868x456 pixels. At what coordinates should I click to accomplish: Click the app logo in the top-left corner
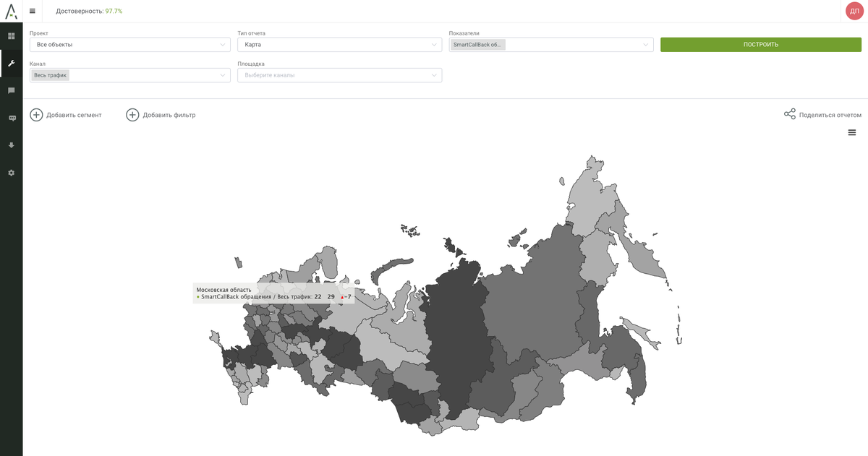[11, 11]
